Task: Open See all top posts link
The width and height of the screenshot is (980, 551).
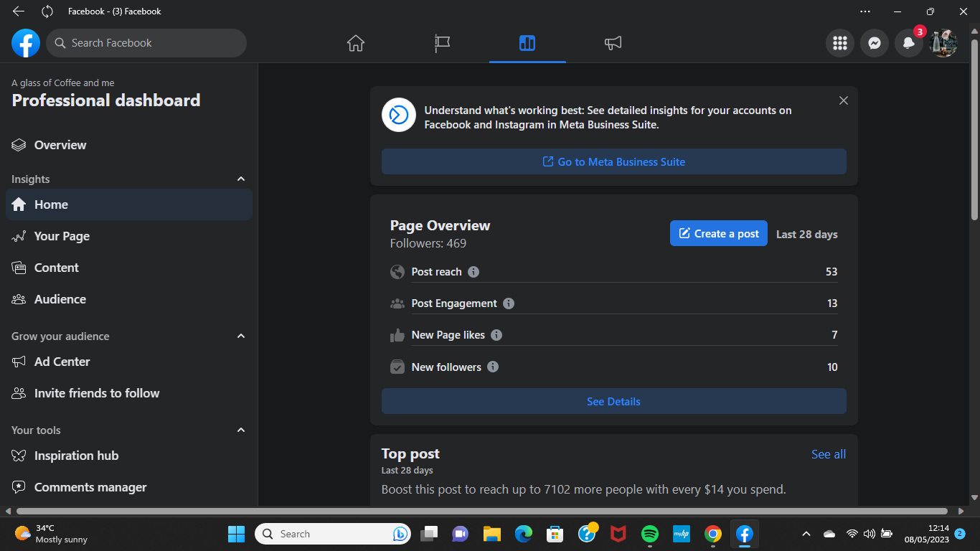Action: pos(829,454)
